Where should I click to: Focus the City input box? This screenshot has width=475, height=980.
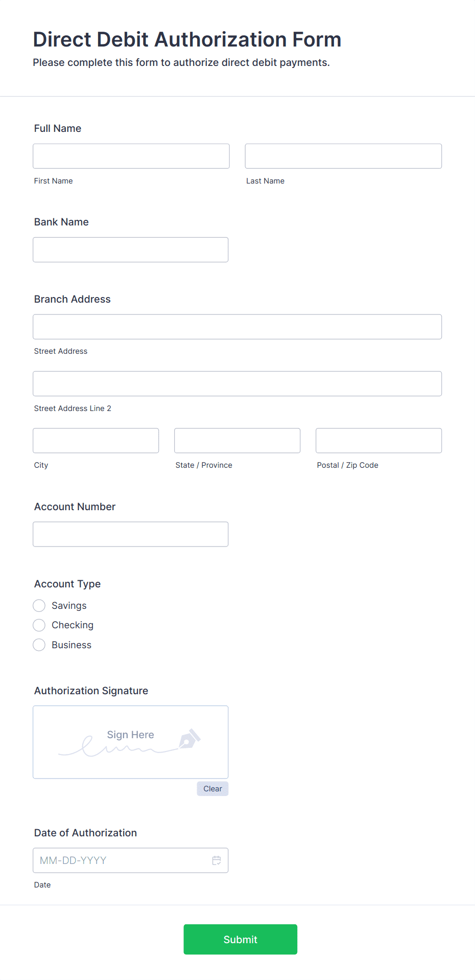click(x=96, y=440)
